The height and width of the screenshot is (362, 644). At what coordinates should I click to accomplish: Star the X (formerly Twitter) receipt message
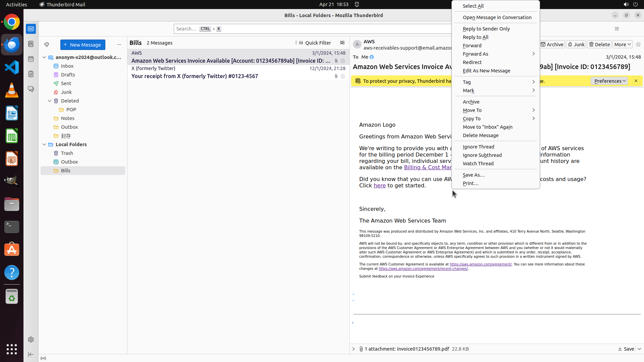click(343, 76)
